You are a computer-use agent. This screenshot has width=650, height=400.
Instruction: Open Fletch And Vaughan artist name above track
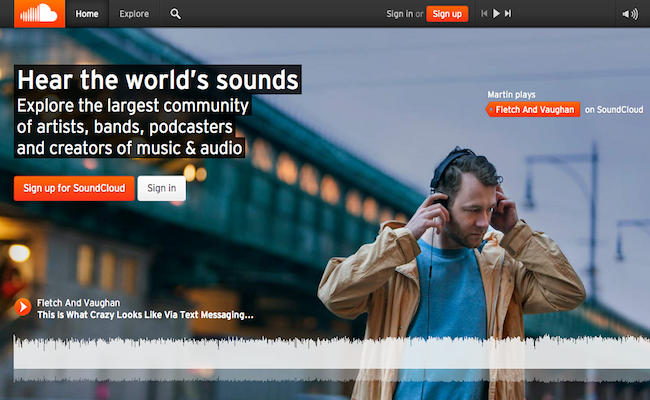pos(78,303)
